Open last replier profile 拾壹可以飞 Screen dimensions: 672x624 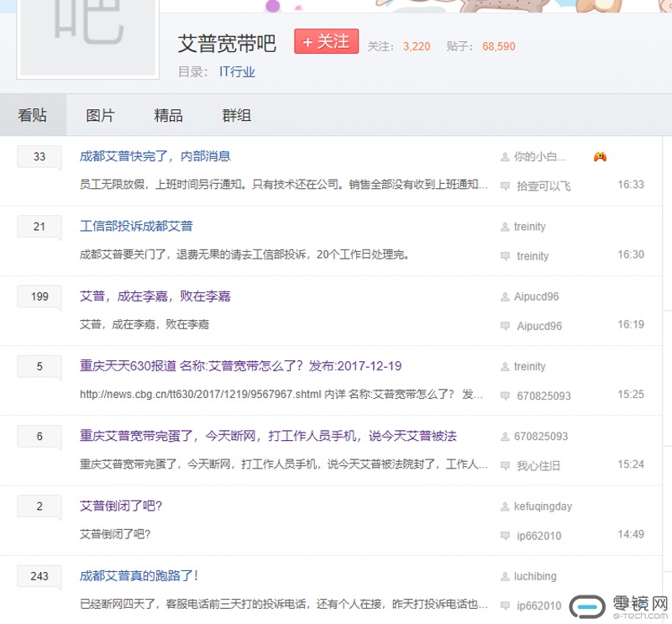point(543,186)
